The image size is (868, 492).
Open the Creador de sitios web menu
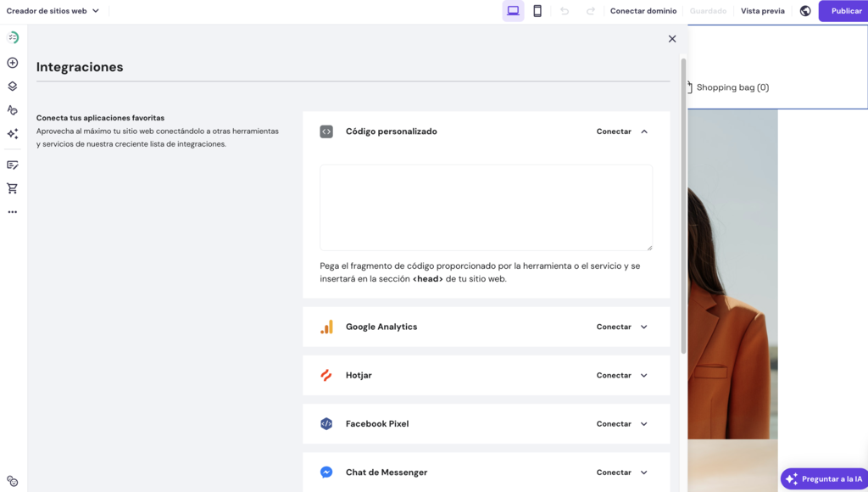pyautogui.click(x=53, y=11)
